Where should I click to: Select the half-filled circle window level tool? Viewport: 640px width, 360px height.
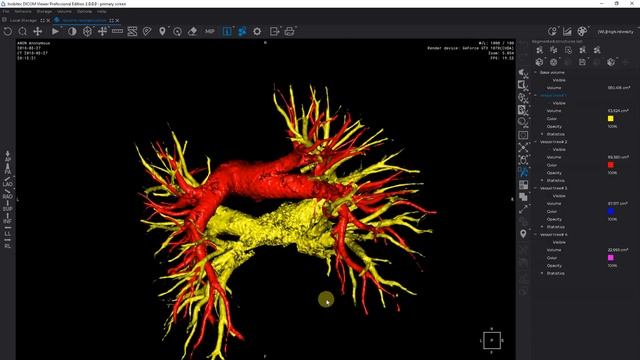[x=72, y=31]
